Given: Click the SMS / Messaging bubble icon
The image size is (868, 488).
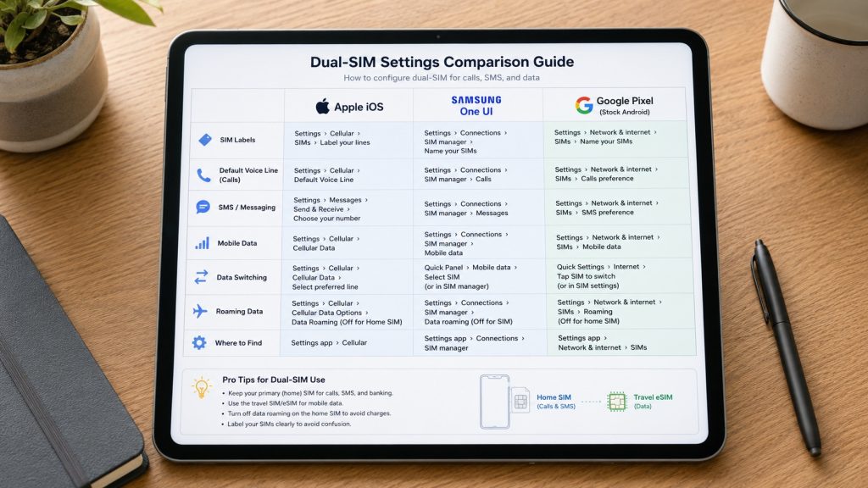Looking at the screenshot, I should 203,207.
